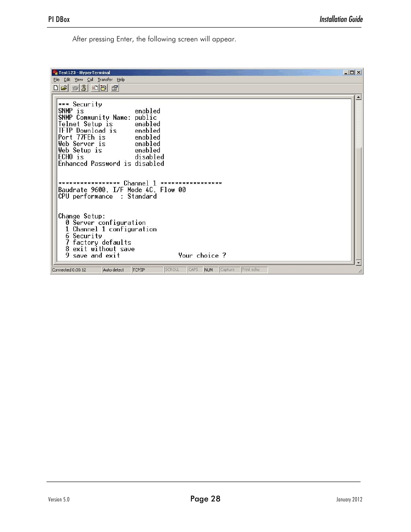
Task: Click the '7 factory defaults' option
Action: click(x=98, y=243)
